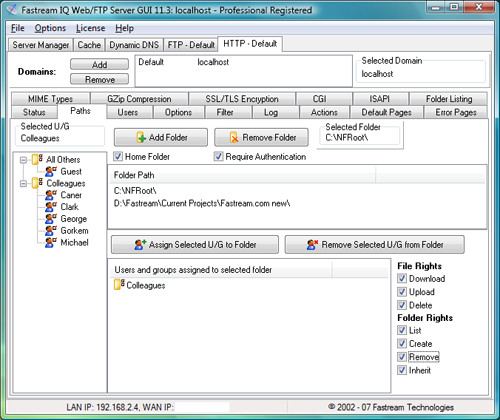Collapse the Colleagues tree node
The width and height of the screenshot is (500, 420).
point(23,184)
